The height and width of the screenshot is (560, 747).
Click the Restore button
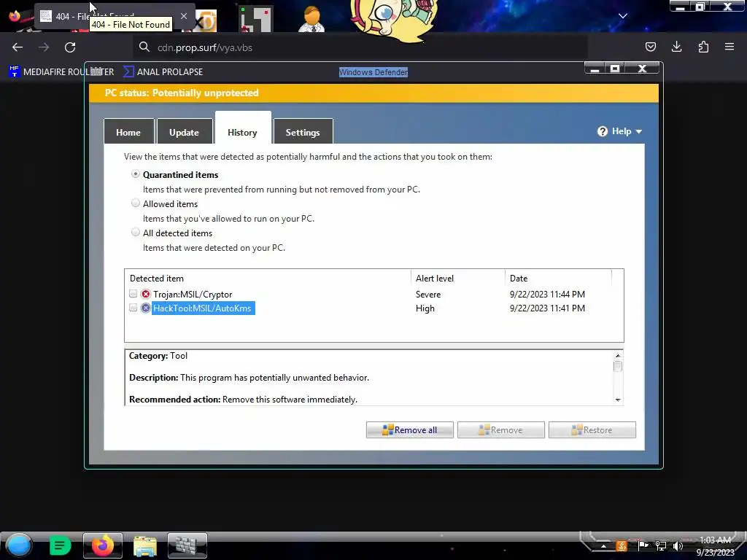[x=592, y=430]
